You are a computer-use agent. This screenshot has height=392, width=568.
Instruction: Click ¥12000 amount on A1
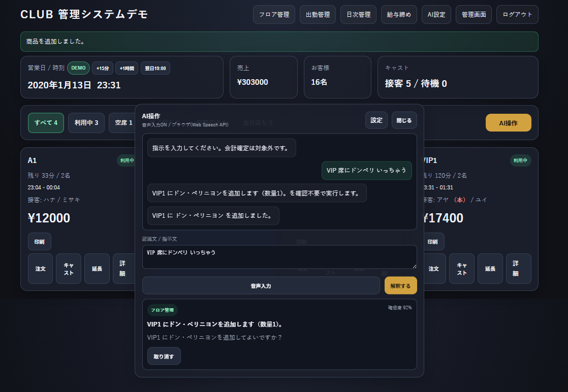[49, 218]
